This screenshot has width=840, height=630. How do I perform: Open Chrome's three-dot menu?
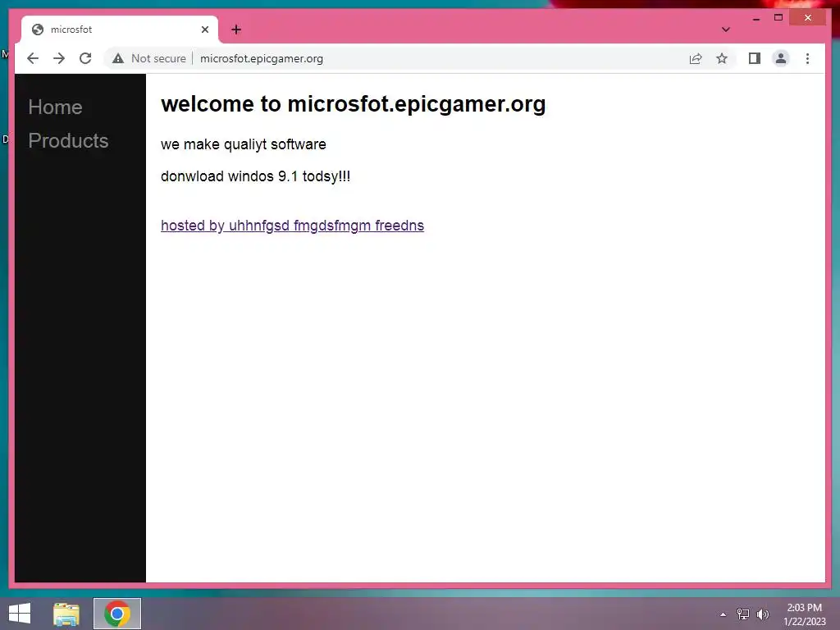click(x=807, y=58)
